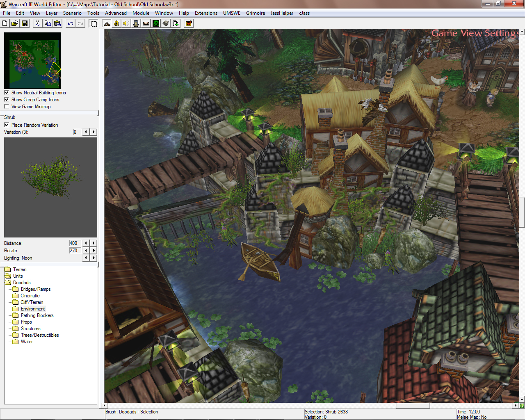This screenshot has height=420, width=525.
Task: Open the AI Editor green face icon
Action: click(156, 23)
